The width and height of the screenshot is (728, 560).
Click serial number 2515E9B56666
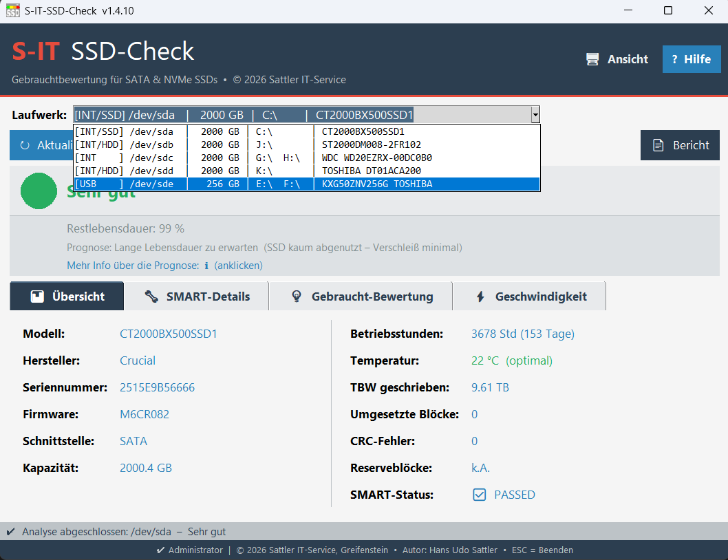click(x=158, y=388)
